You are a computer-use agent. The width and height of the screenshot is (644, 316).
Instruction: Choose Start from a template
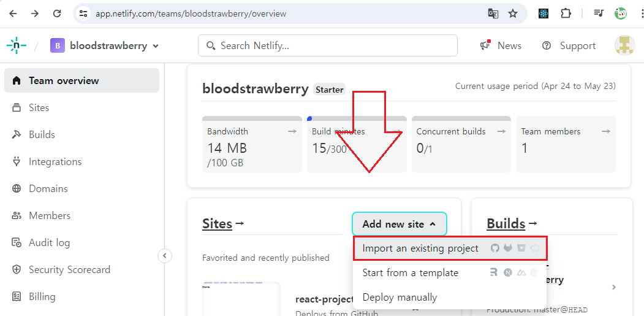pyautogui.click(x=450, y=273)
